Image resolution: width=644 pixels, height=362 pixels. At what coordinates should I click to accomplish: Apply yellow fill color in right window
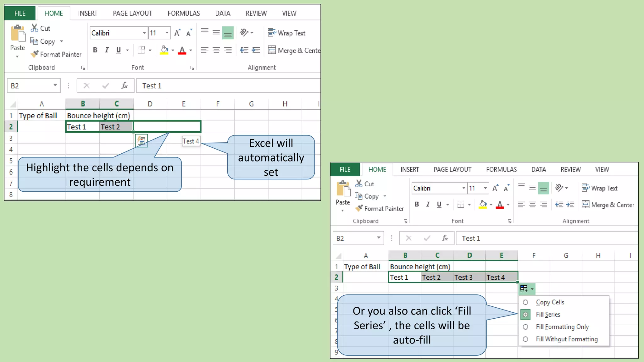483,205
